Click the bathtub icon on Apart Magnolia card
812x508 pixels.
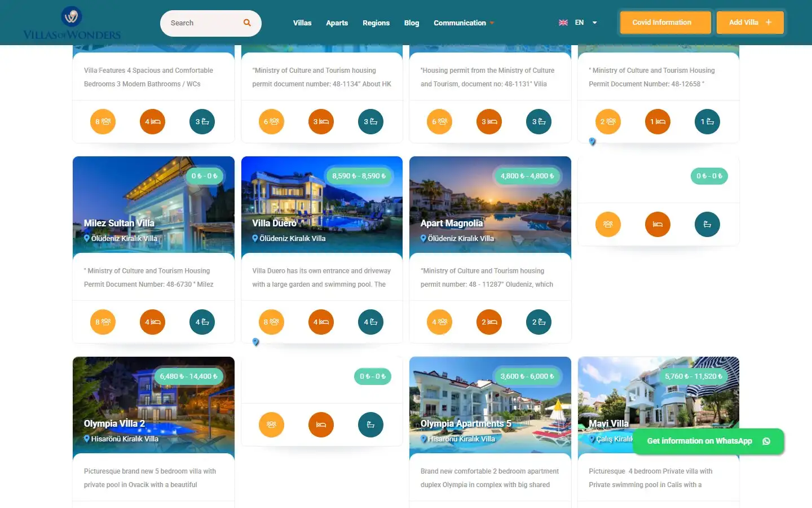(539, 322)
